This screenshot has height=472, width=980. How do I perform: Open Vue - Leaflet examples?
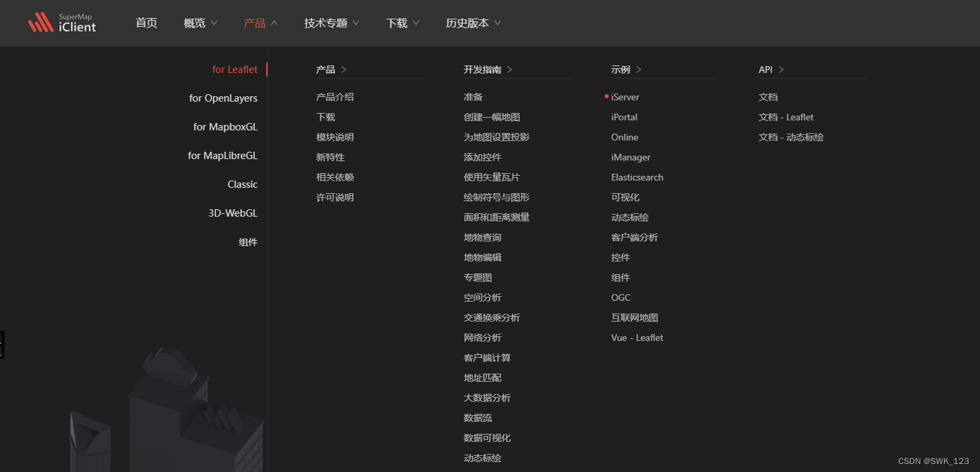637,338
